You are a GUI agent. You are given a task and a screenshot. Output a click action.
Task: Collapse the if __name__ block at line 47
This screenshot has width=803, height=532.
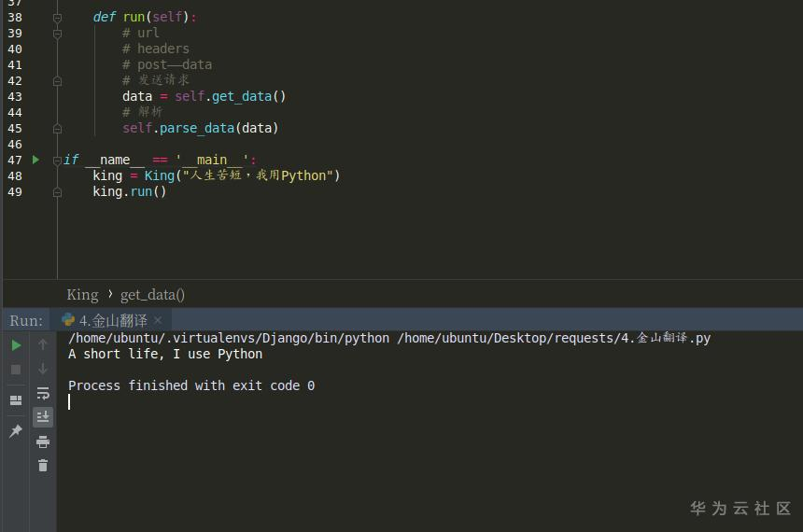[57, 161]
